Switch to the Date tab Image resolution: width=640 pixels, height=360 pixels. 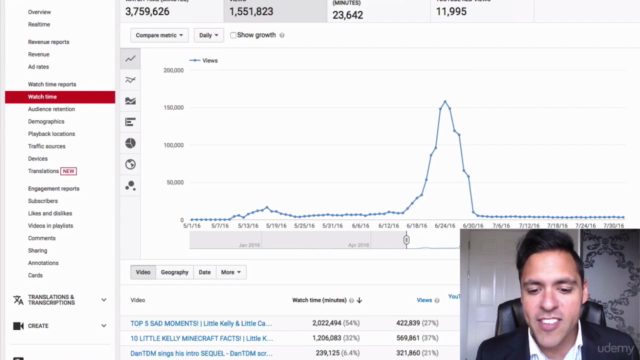pyautogui.click(x=204, y=272)
